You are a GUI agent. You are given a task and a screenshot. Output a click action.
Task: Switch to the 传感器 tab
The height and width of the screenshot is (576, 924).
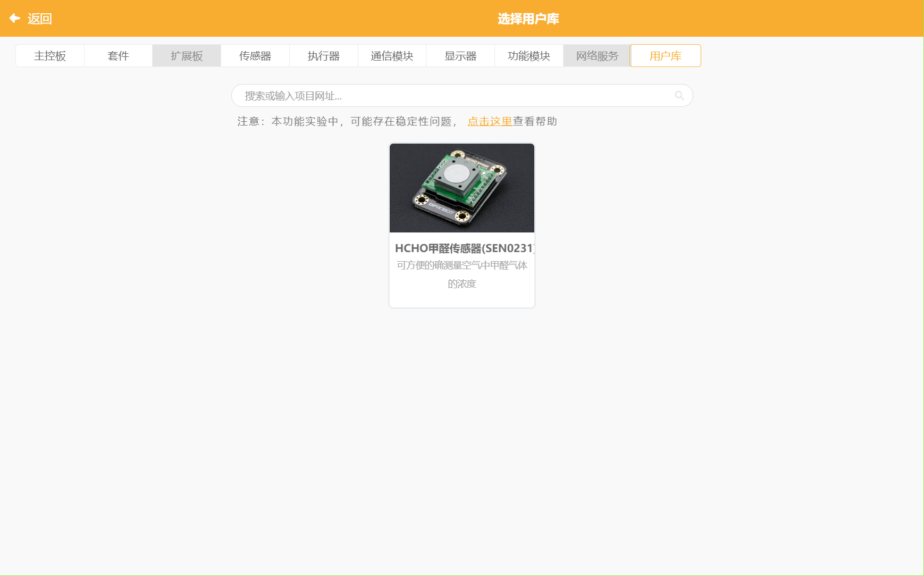click(x=255, y=56)
